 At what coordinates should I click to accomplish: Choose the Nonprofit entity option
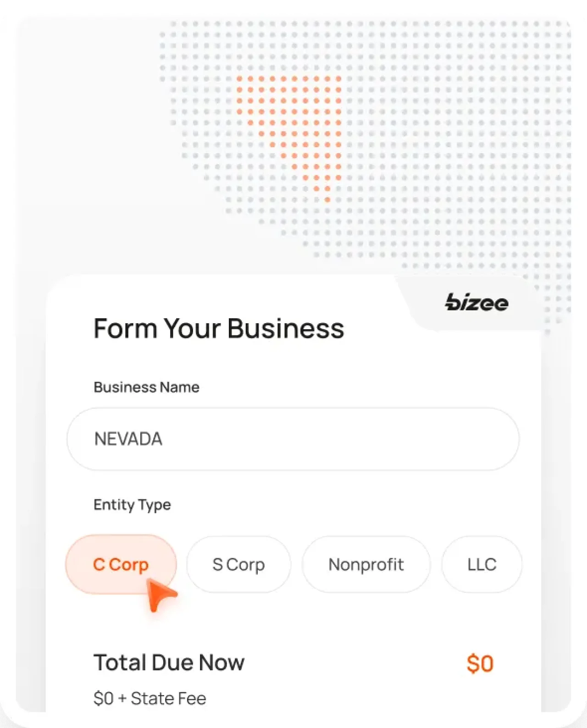pos(366,564)
